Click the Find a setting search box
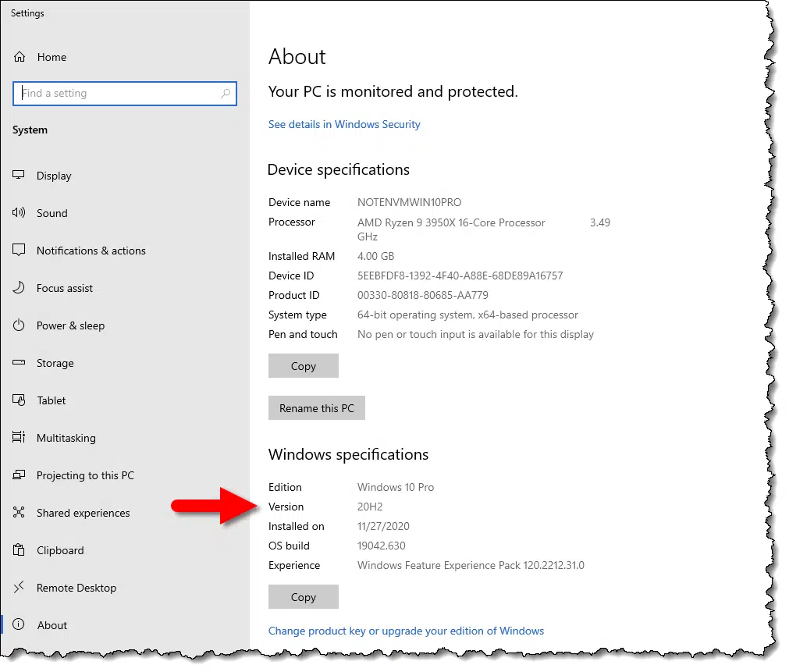Screen dimensions: 789x672 [x=124, y=94]
